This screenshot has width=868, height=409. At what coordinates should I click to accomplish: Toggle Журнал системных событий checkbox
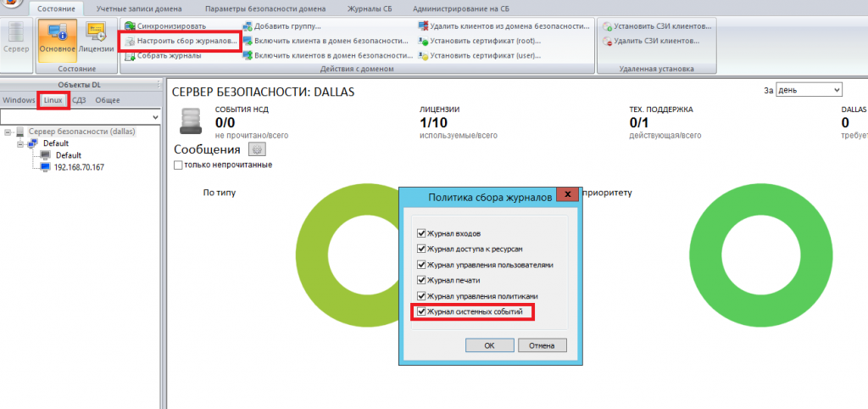pos(421,311)
